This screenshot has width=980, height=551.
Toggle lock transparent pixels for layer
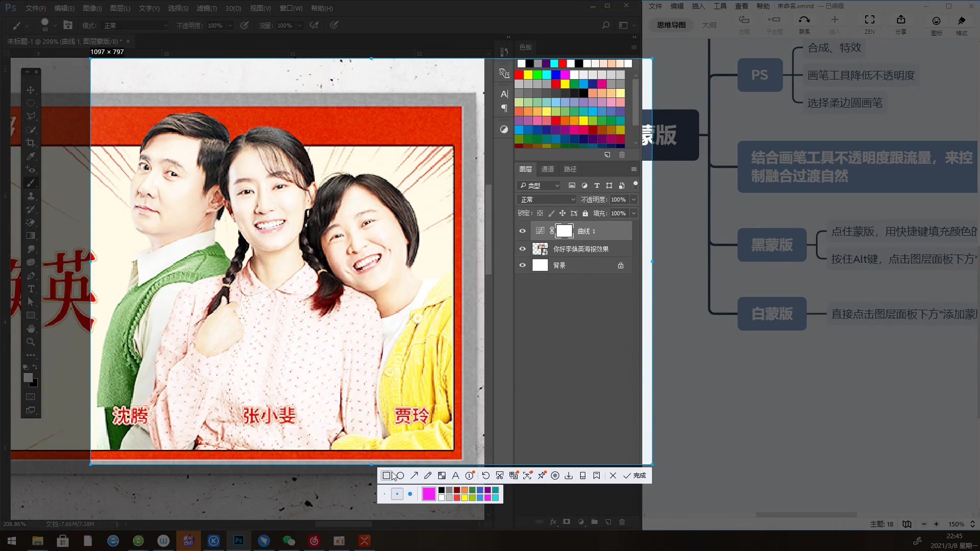point(540,213)
